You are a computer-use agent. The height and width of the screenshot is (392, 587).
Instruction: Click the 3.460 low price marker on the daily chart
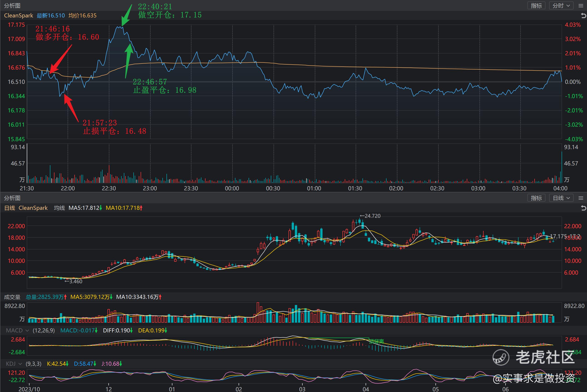[x=73, y=281]
